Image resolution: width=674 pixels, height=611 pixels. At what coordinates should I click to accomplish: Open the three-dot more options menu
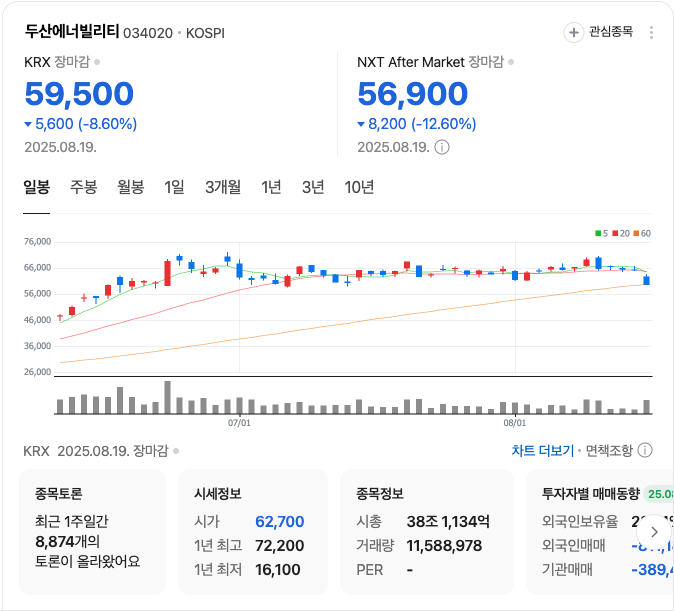651,32
